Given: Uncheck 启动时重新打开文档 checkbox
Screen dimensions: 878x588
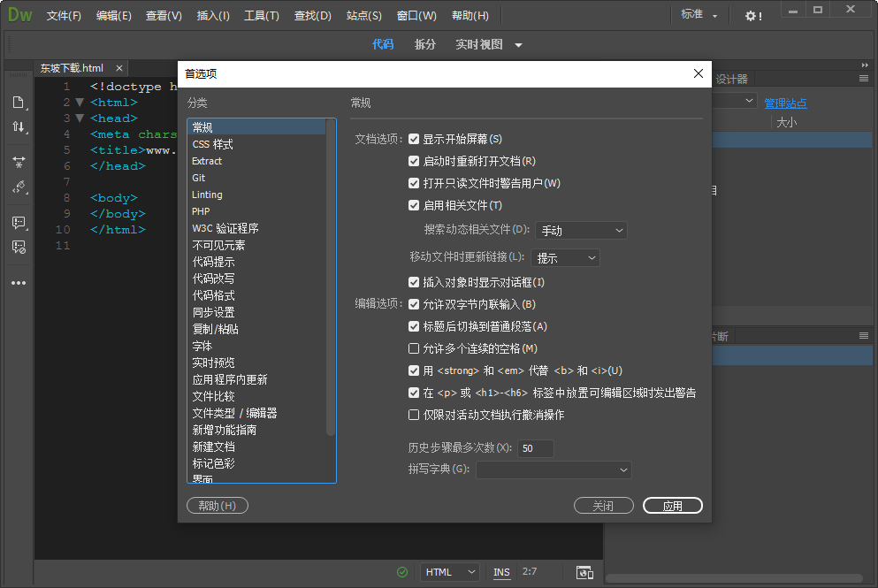Looking at the screenshot, I should pyautogui.click(x=414, y=161).
